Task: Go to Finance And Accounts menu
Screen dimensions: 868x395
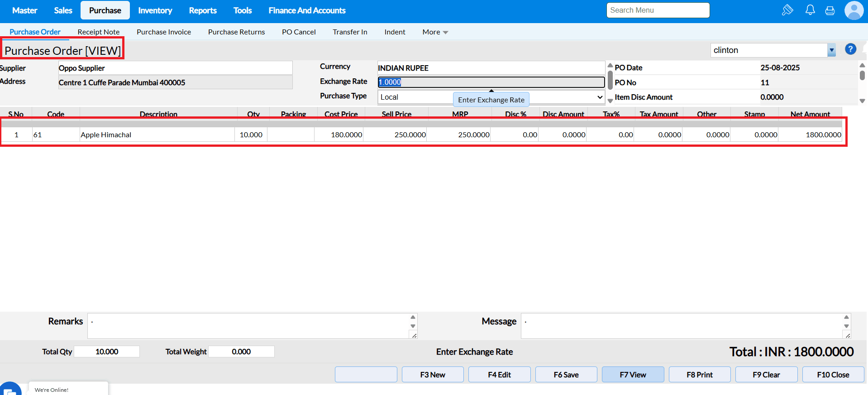Action: (307, 10)
